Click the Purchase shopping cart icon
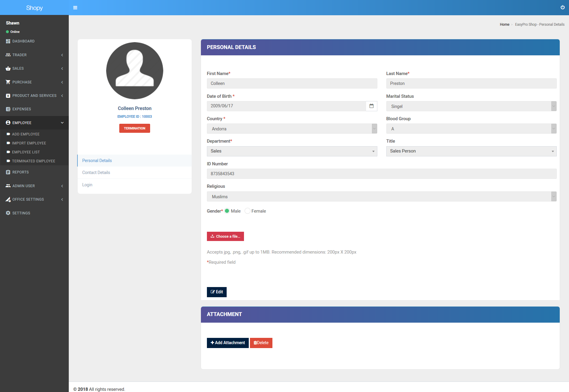This screenshot has height=392, width=569. pyautogui.click(x=8, y=82)
